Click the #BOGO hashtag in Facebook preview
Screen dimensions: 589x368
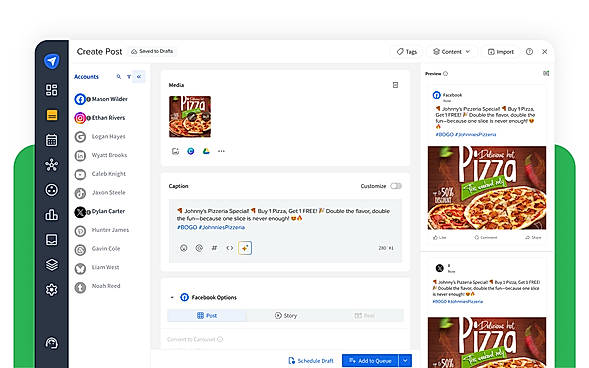coord(444,134)
